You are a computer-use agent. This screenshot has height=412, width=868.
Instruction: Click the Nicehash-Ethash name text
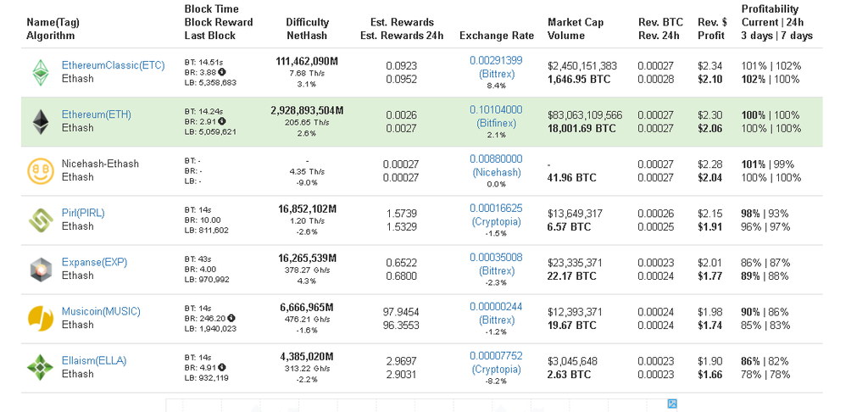pyautogui.click(x=100, y=164)
